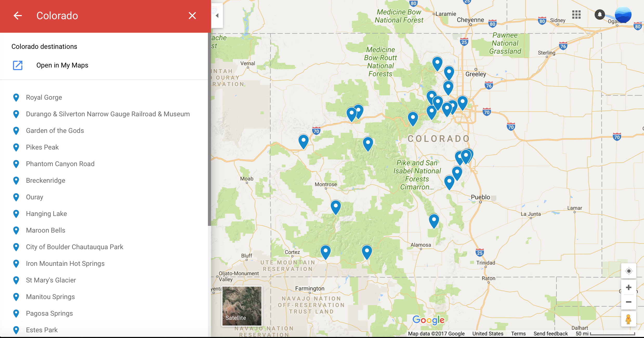The height and width of the screenshot is (338, 644).
Task: Click the Farmington city label
Action: pos(310,288)
